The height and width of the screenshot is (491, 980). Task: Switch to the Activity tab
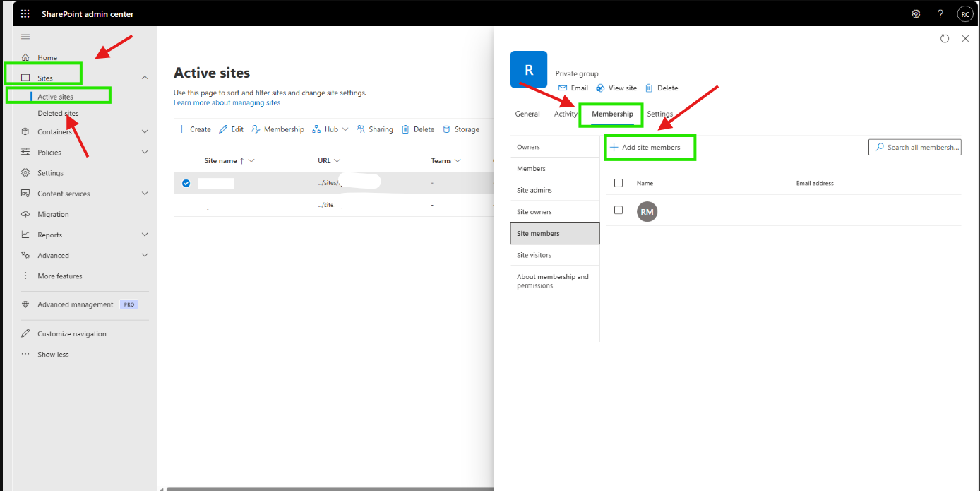566,114
